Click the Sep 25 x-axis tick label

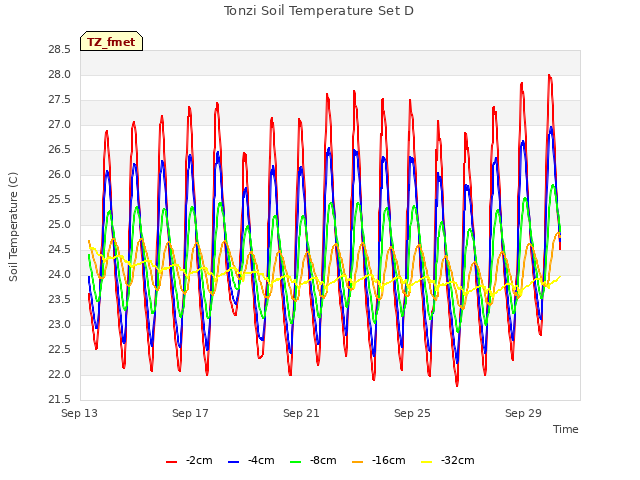pyautogui.click(x=412, y=413)
